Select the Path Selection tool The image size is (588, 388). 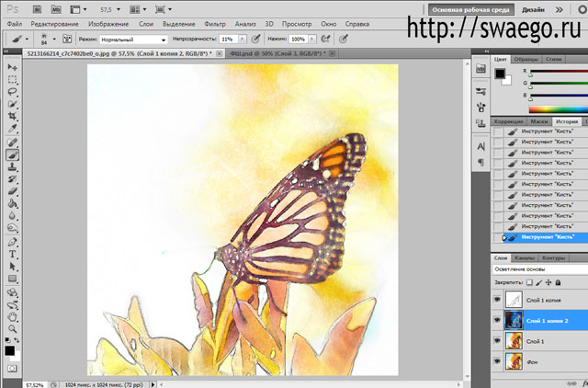pyautogui.click(x=12, y=267)
